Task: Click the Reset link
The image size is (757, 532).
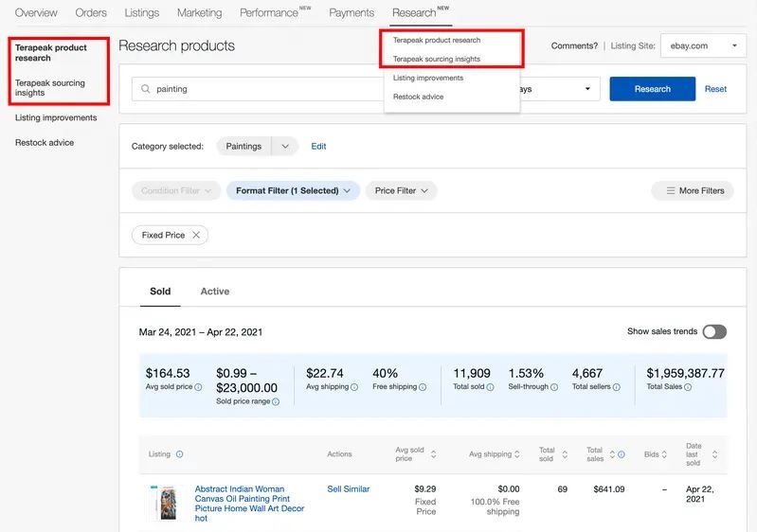Action: pyautogui.click(x=715, y=89)
